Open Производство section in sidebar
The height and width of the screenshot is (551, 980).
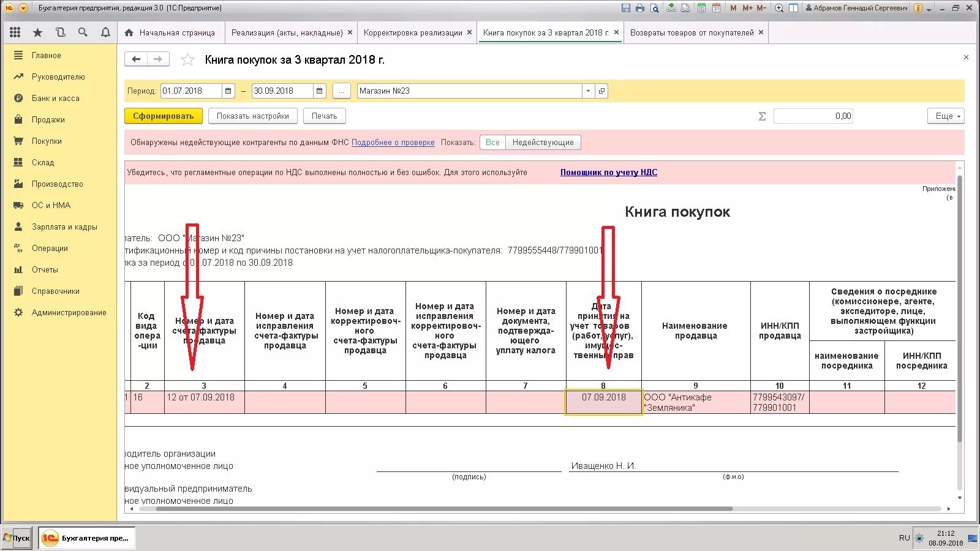click(57, 184)
